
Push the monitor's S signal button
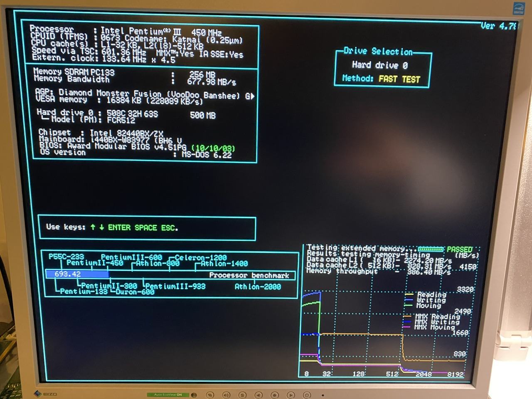tap(242, 395)
